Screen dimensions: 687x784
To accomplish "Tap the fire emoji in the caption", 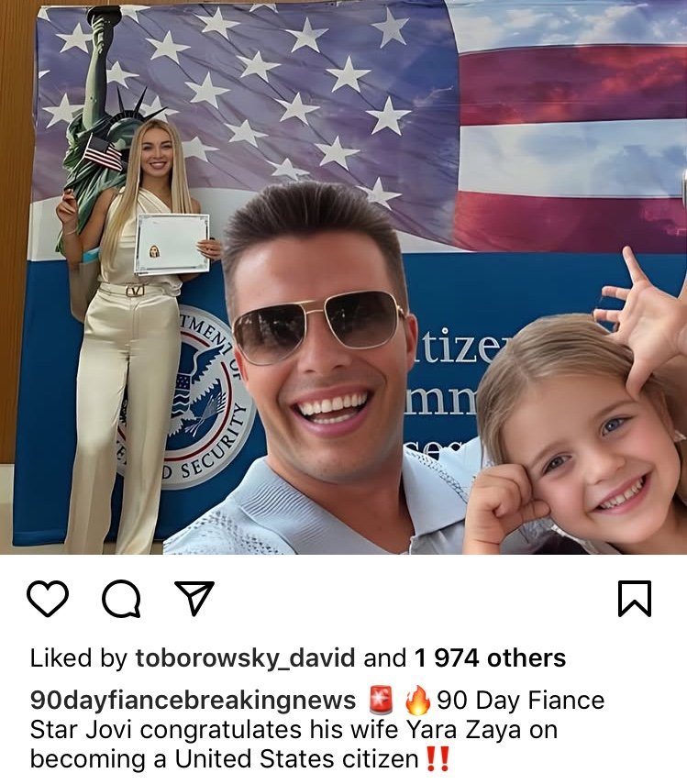I will point(417,700).
